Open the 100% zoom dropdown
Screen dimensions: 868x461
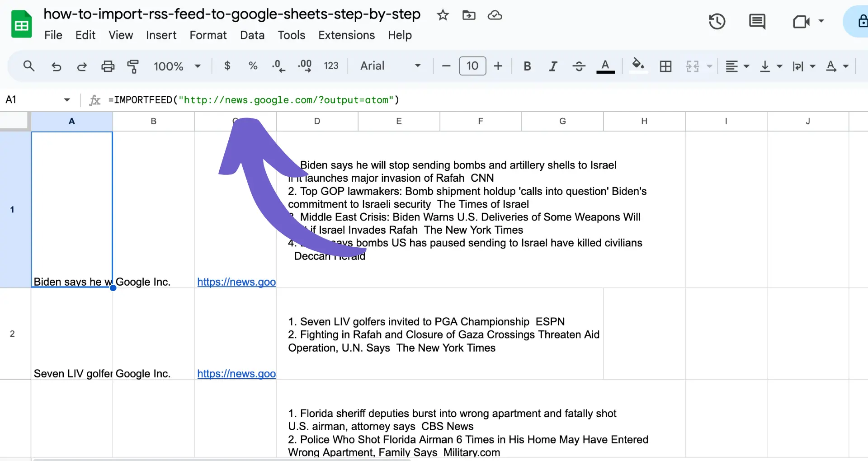(x=177, y=66)
